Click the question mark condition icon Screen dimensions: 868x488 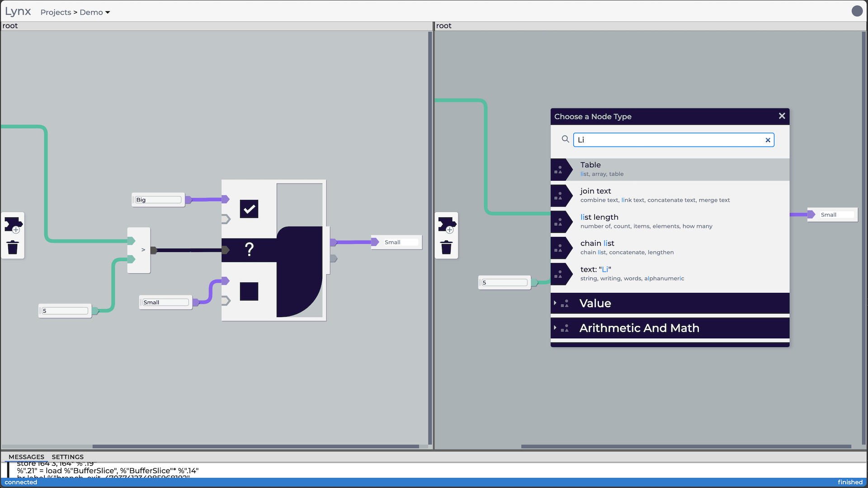249,249
